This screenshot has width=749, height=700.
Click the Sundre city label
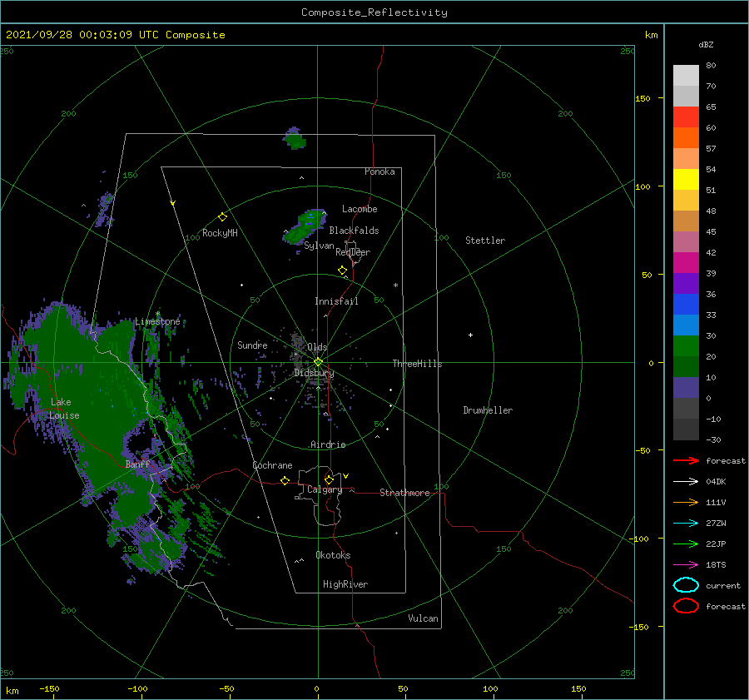pos(252,345)
